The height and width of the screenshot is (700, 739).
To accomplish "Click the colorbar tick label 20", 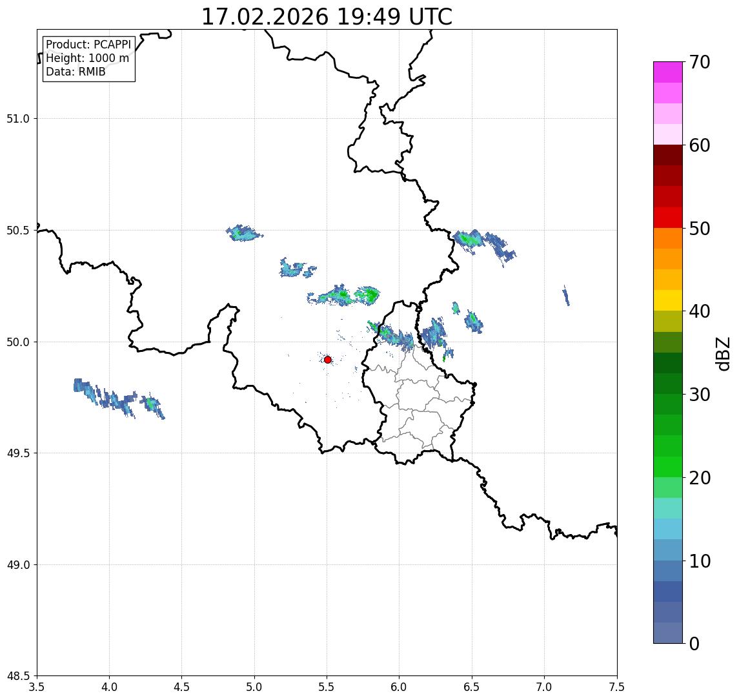I will 700,478.
